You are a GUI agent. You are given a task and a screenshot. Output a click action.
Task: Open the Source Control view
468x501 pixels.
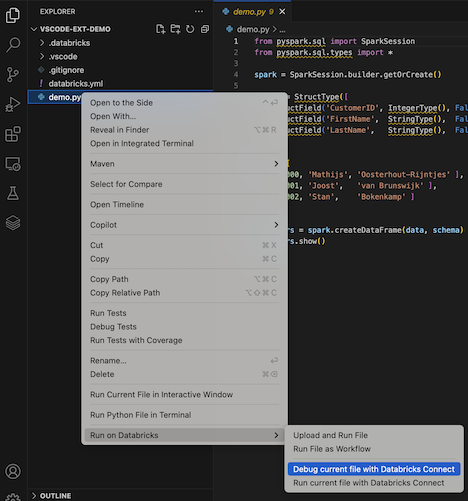pos(13,74)
